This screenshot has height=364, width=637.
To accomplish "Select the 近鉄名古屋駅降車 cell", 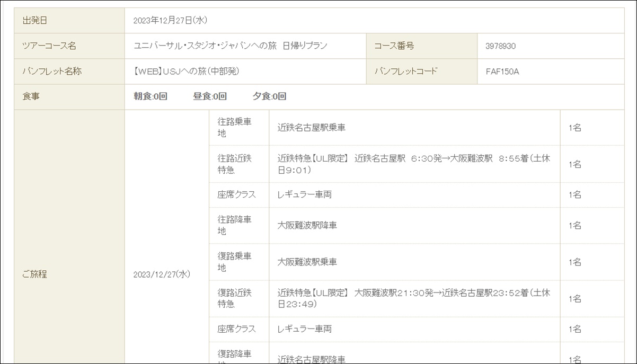I will pyautogui.click(x=414, y=353).
